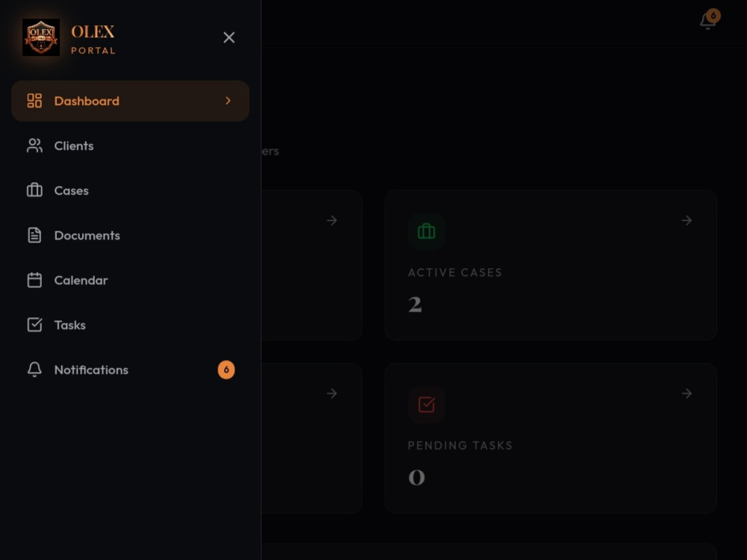Click the arrow on the card left of Pending Tasks
Image resolution: width=747 pixels, height=560 pixels.
point(332,393)
